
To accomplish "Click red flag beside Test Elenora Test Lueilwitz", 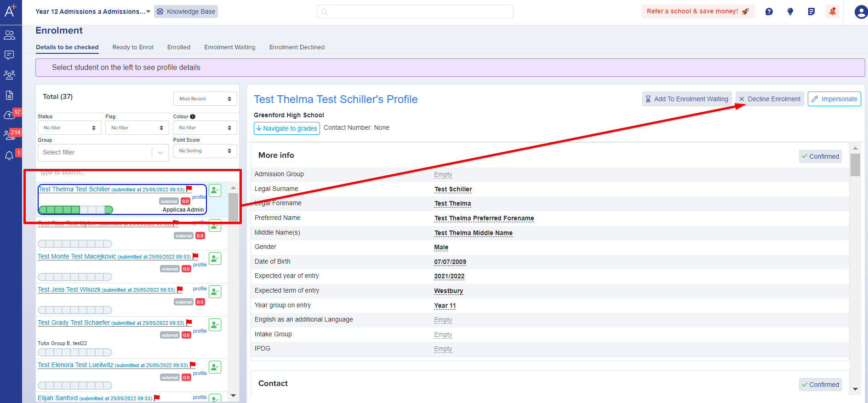I will [193, 365].
